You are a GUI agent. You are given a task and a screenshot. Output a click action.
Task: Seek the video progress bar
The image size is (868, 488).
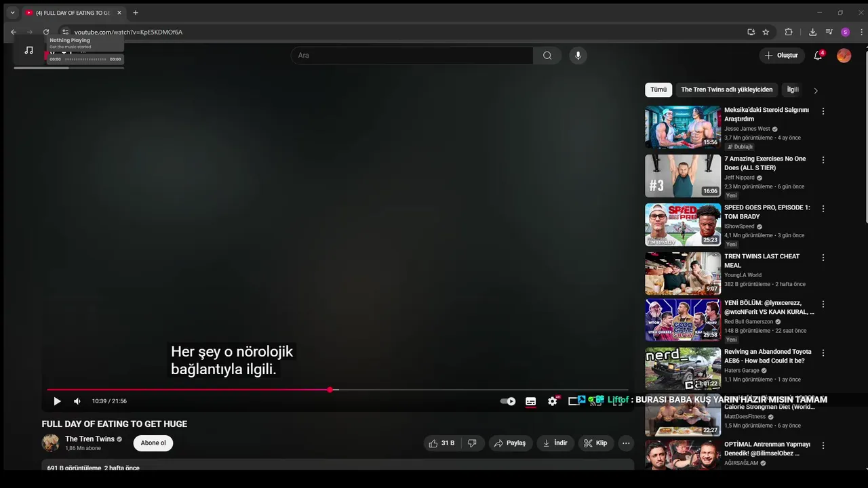[338, 390]
